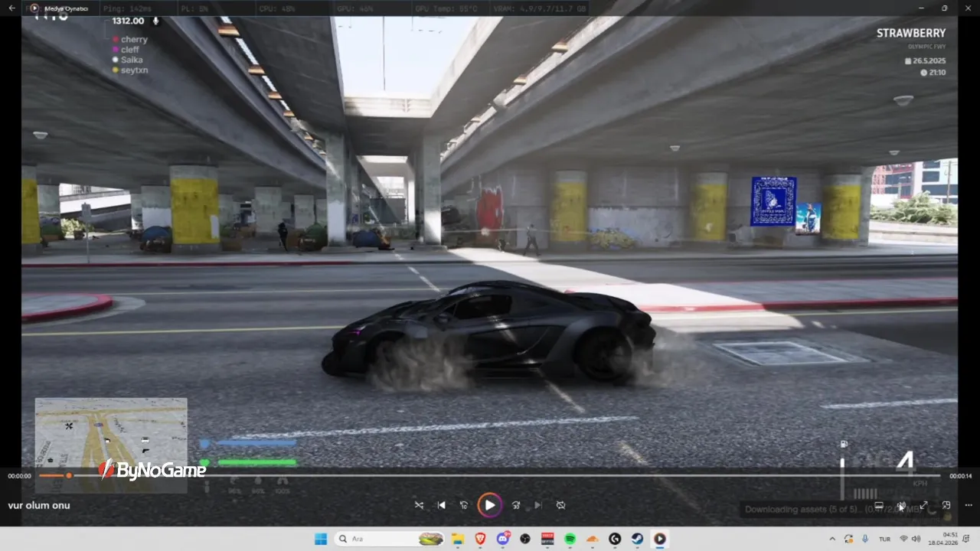Switch to the mini player view
The image size is (980, 551).
[946, 505]
